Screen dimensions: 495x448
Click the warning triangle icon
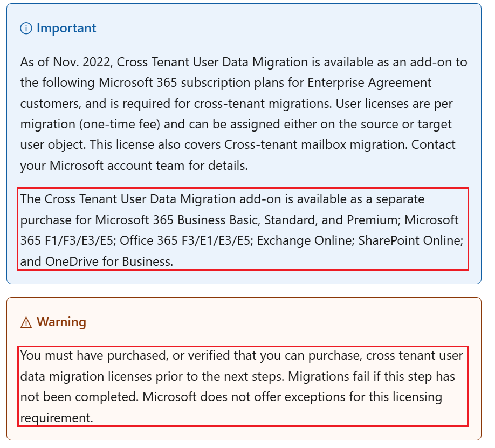point(26,322)
